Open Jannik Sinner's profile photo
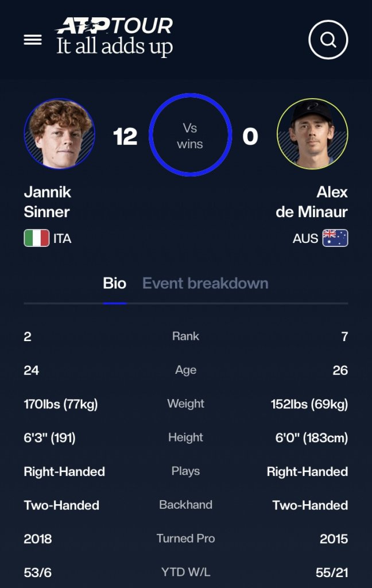Viewport: 372px width, 588px height. pos(60,134)
